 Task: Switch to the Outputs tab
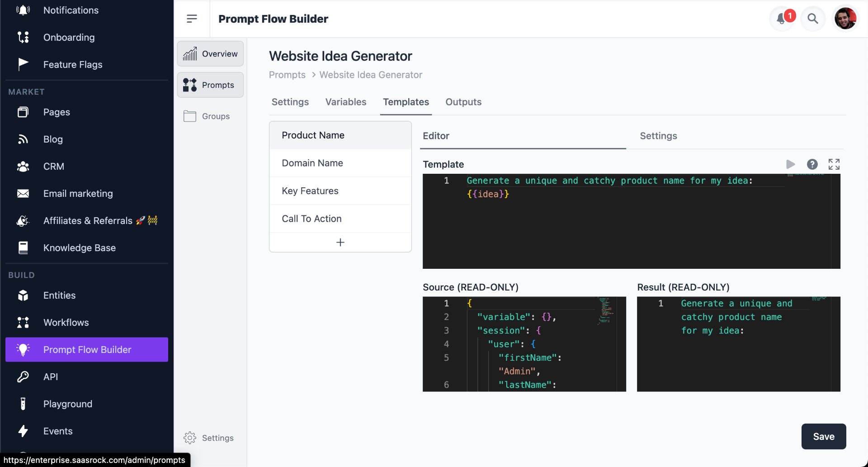[463, 102]
